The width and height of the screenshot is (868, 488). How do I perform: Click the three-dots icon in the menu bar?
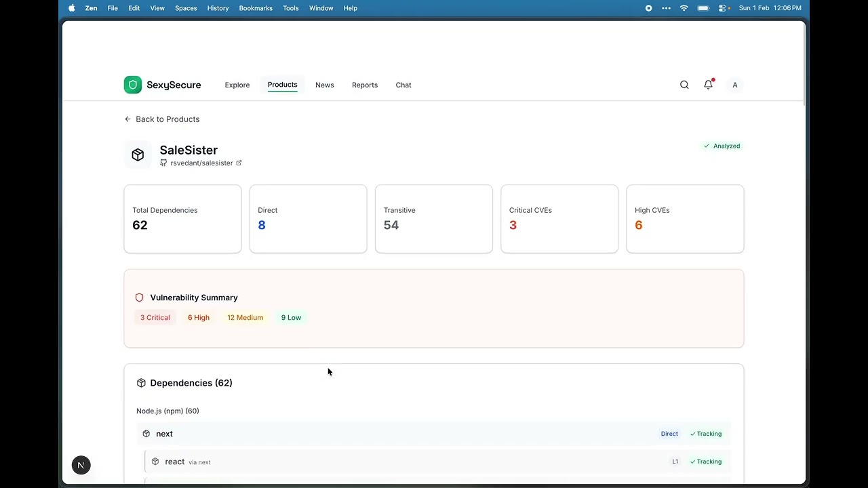[666, 8]
